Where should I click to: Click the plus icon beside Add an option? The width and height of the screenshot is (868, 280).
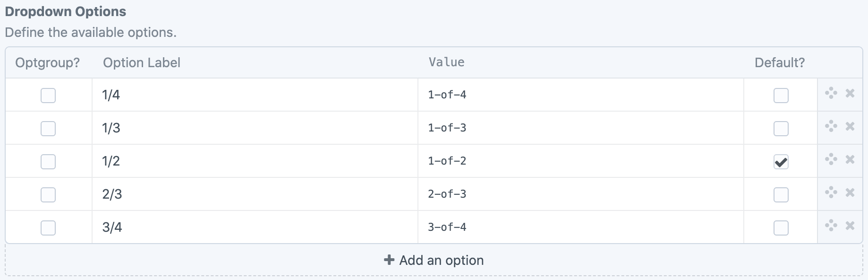coord(389,260)
